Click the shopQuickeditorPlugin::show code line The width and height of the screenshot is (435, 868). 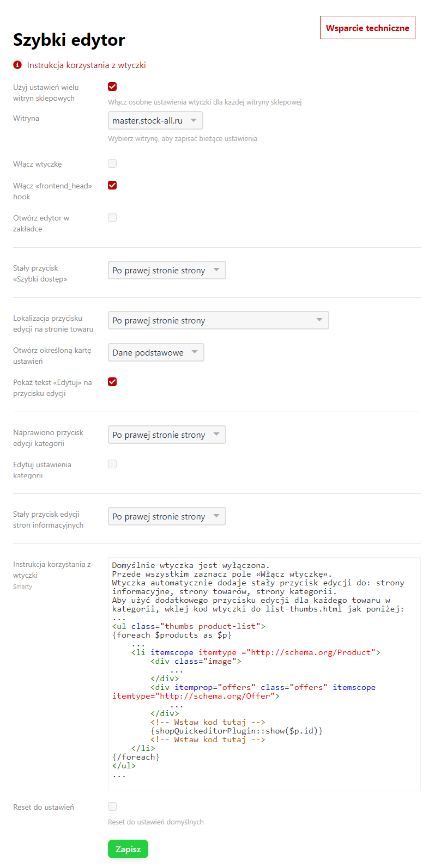[x=237, y=731]
